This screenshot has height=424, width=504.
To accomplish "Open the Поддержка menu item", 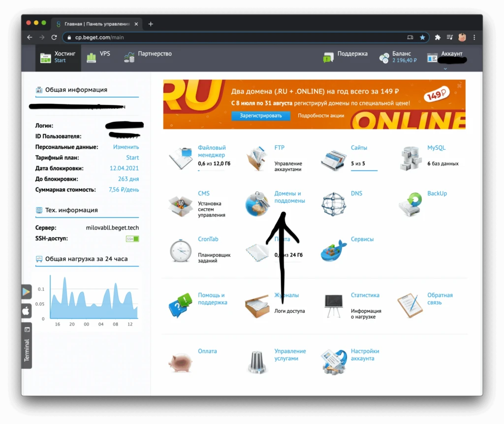I will point(346,57).
